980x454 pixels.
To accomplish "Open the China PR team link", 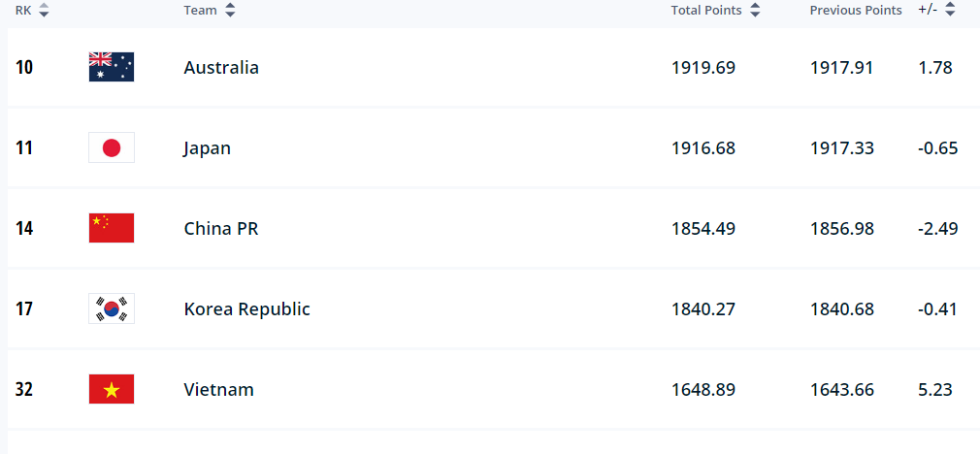I will 221,229.
